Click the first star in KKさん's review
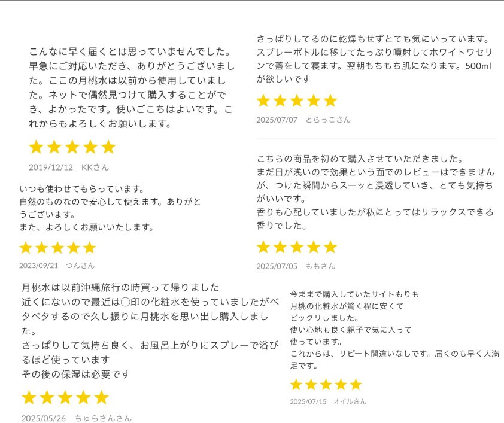 37,147
